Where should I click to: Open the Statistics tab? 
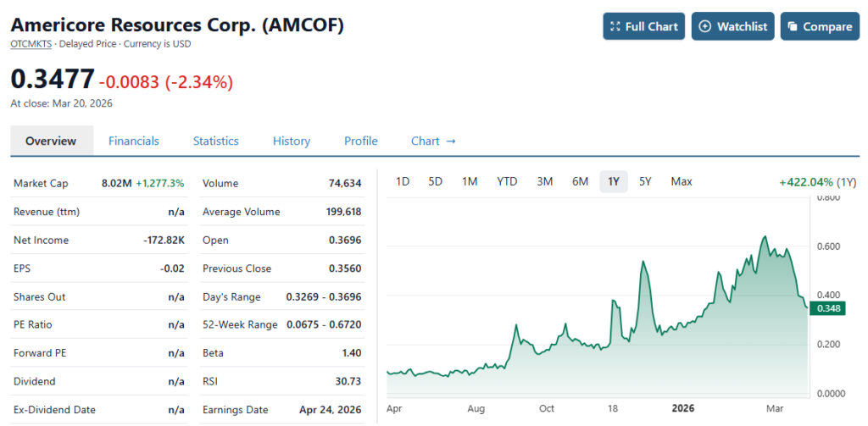[215, 141]
